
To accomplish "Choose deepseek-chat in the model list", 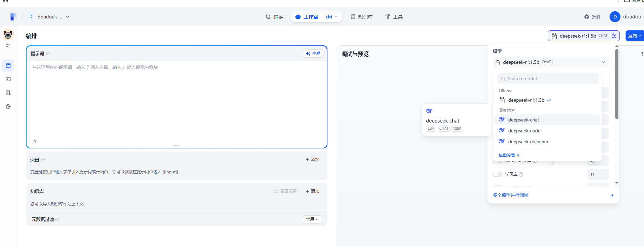I will coord(547,120).
